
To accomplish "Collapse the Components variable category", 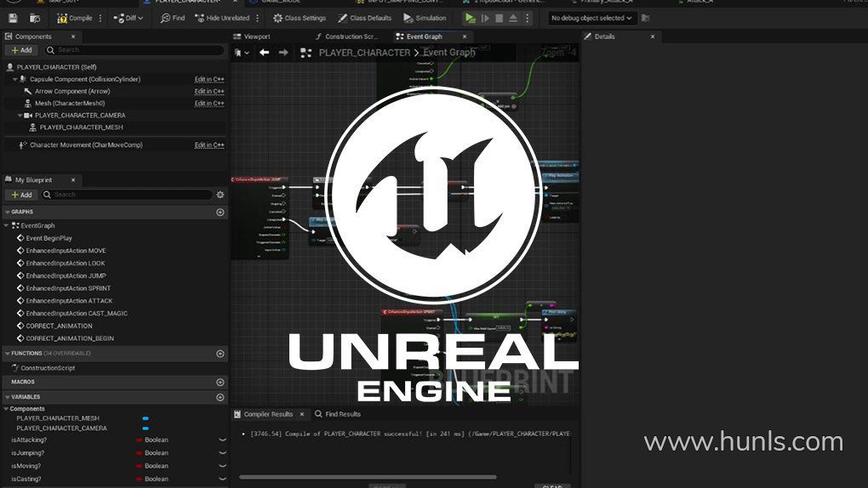I will coord(6,409).
